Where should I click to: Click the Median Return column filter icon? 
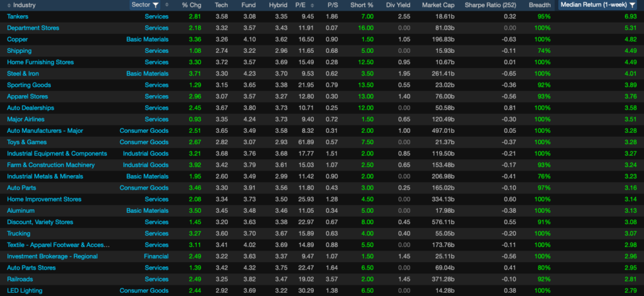632,5
